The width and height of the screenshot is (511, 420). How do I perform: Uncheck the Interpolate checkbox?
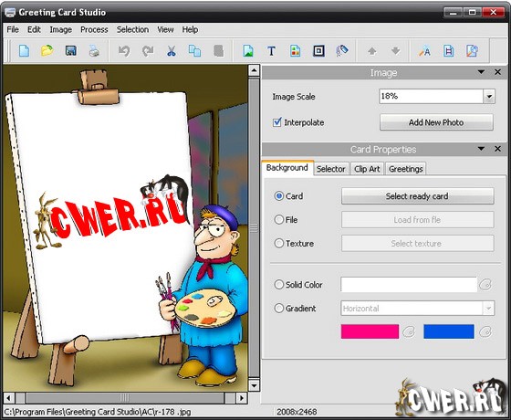[277, 122]
